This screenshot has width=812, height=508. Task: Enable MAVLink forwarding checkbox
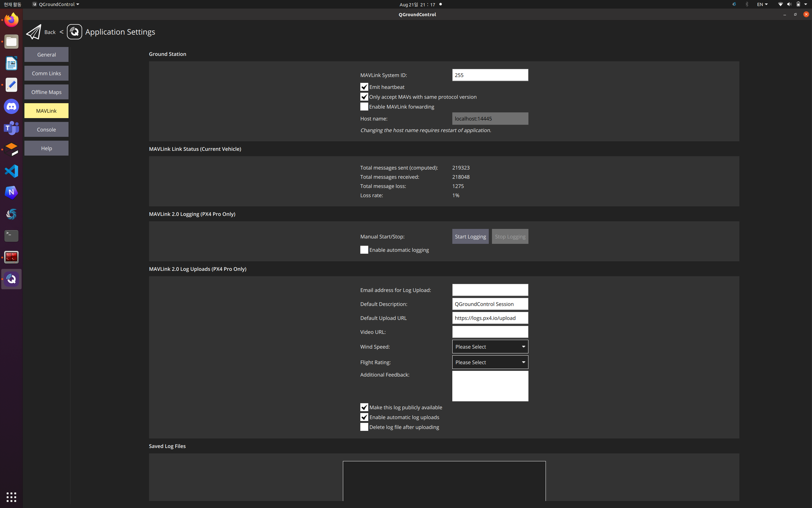(364, 106)
